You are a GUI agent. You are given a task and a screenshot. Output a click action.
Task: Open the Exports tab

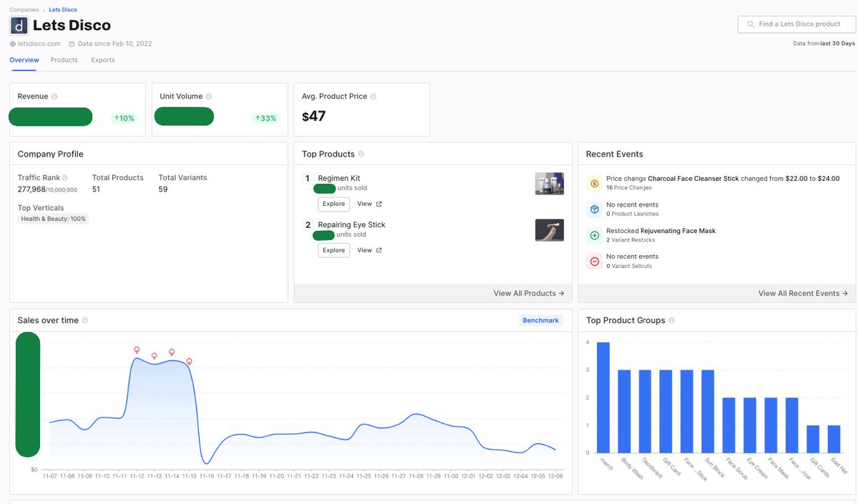pyautogui.click(x=103, y=60)
